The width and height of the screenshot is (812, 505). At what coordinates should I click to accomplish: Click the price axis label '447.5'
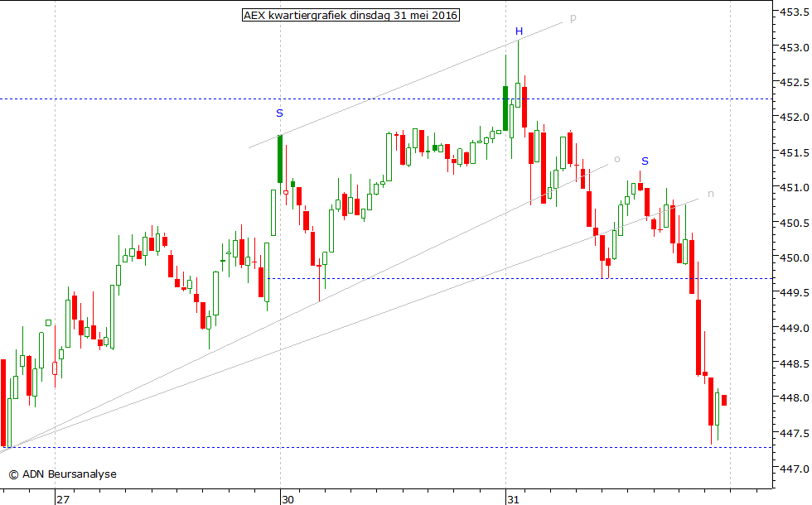point(795,433)
